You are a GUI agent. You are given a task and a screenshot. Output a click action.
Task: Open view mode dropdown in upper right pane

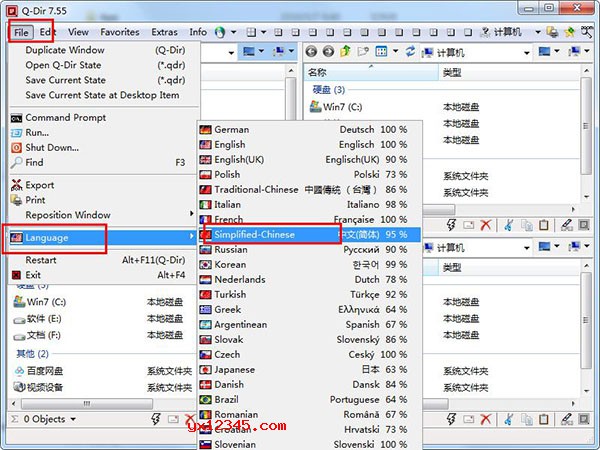click(x=396, y=51)
